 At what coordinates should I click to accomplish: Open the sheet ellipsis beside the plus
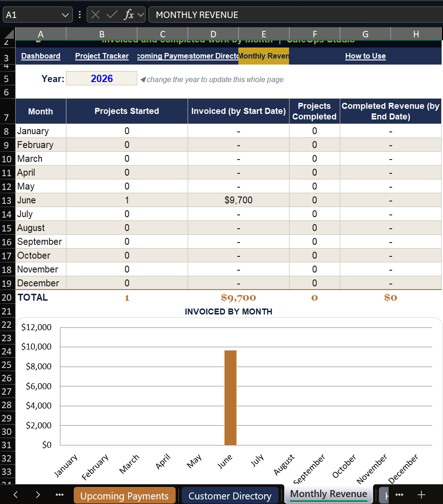pyautogui.click(x=399, y=495)
